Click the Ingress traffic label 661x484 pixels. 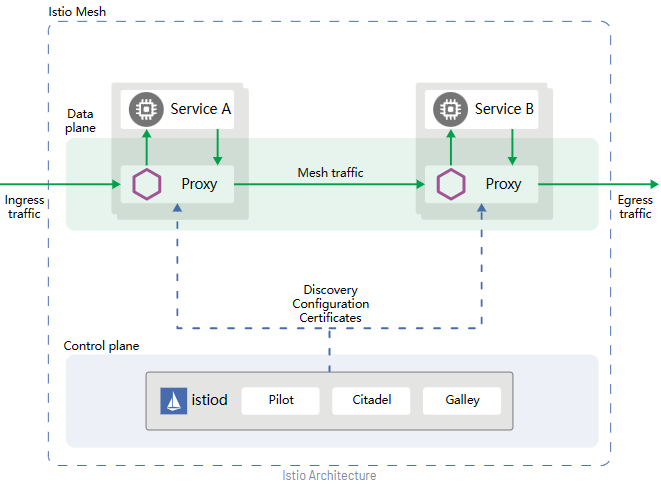(x=24, y=207)
